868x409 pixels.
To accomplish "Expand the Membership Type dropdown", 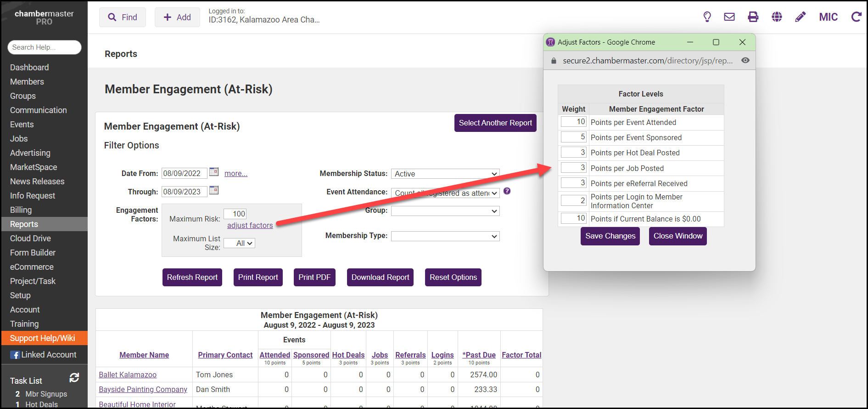I will click(x=445, y=236).
